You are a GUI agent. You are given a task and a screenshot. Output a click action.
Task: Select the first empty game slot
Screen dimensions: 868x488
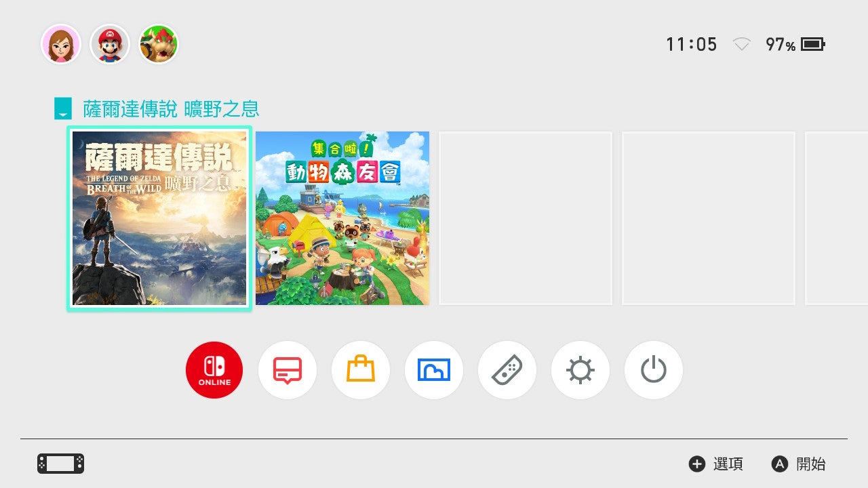click(x=526, y=218)
